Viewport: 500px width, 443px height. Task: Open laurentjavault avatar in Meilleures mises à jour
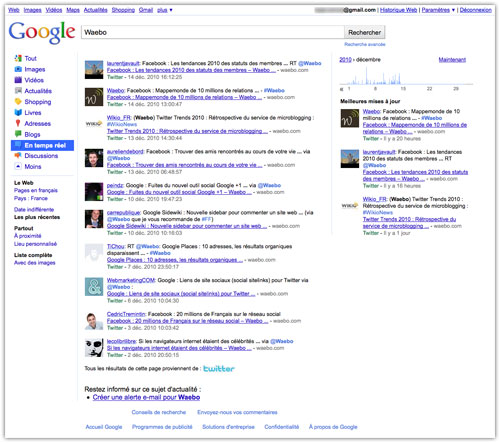[x=350, y=159]
